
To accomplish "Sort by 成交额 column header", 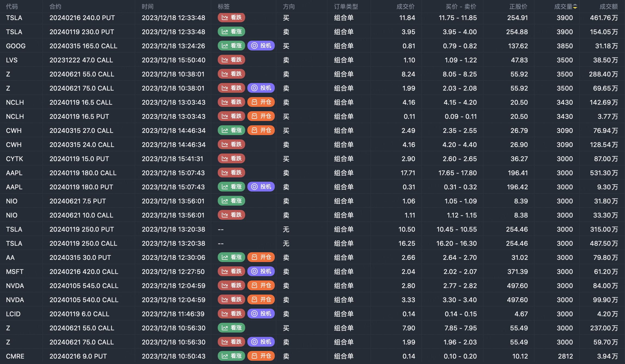I will tap(608, 7).
